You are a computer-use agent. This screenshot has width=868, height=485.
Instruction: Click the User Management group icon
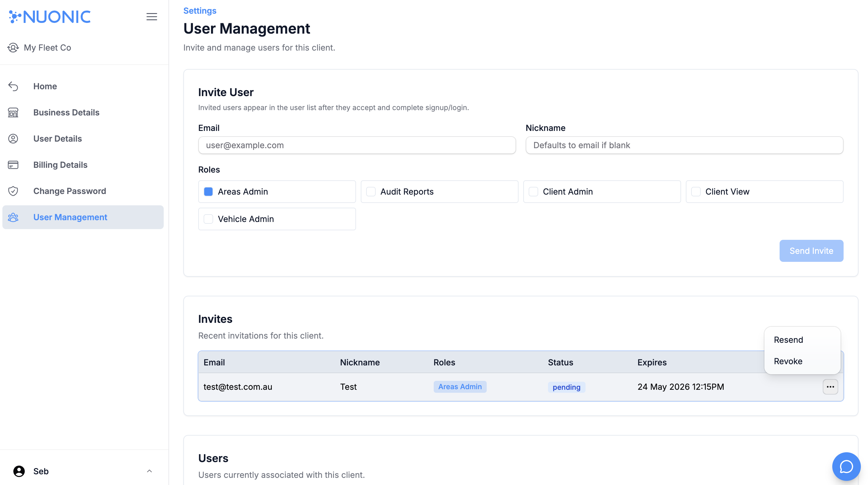pos(13,217)
